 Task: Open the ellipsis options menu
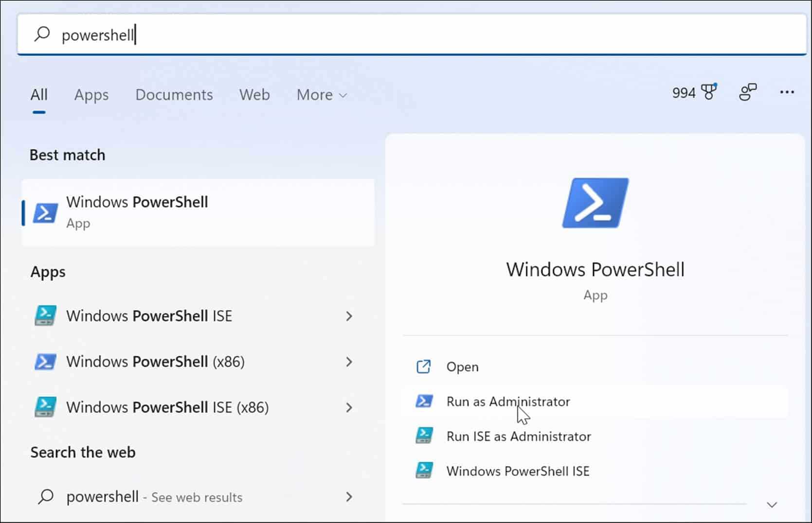(x=787, y=92)
